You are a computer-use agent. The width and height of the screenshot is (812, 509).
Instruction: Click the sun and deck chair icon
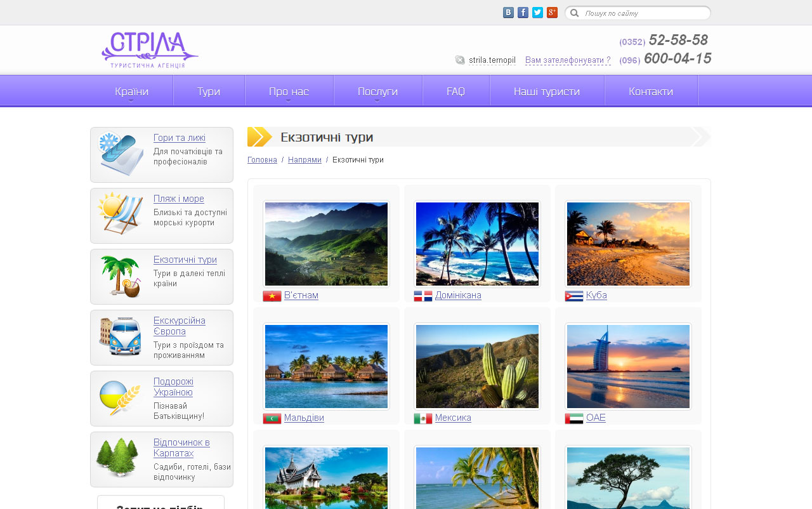(120, 214)
